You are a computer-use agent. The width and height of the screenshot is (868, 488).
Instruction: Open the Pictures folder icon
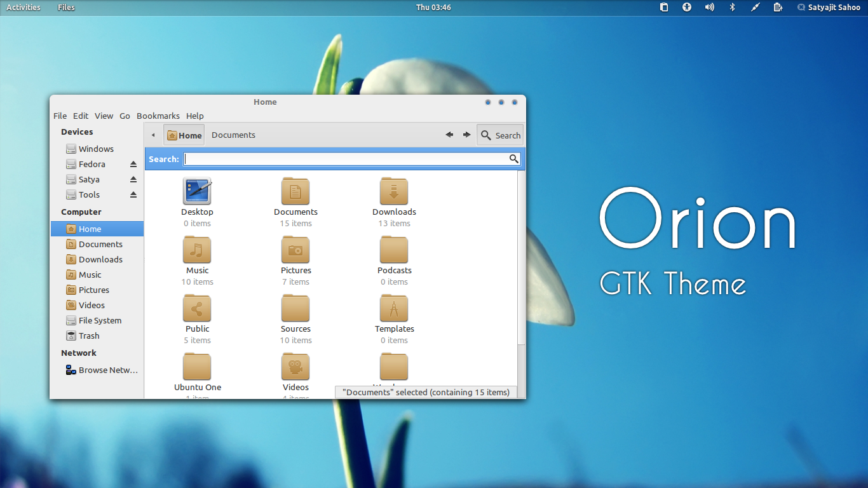pos(295,250)
